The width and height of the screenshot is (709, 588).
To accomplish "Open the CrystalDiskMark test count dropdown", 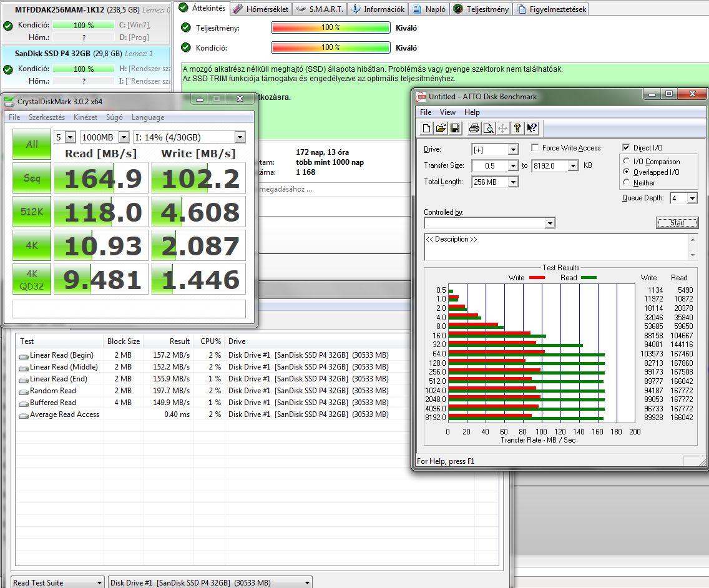I will (x=70, y=137).
